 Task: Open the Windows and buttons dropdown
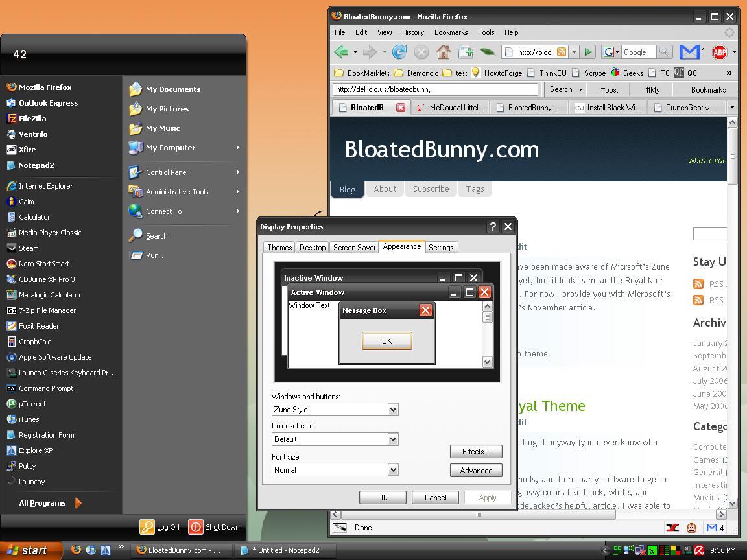(393, 410)
